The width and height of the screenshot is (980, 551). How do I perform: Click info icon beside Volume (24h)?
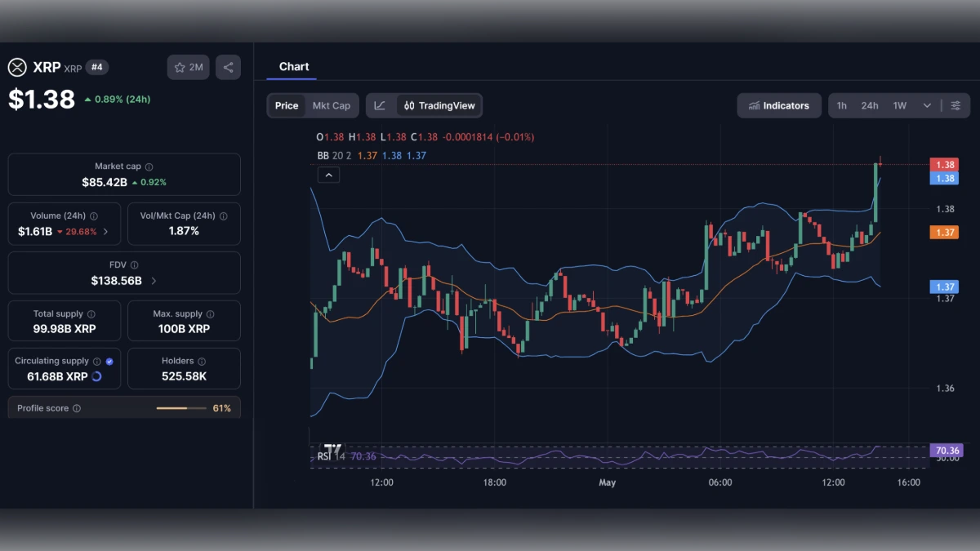click(x=94, y=216)
